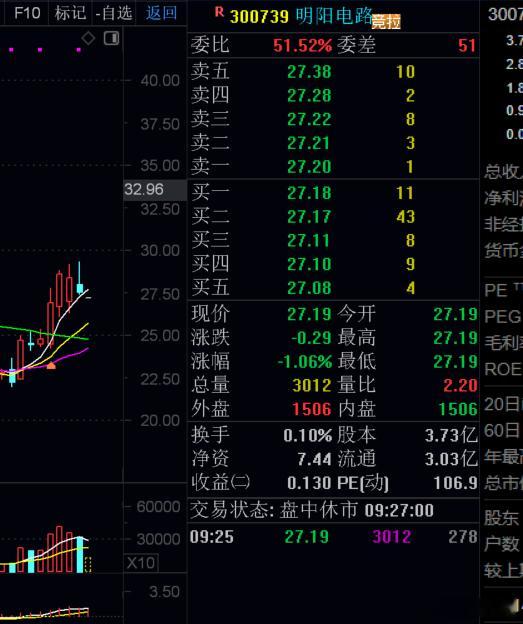Click -自选 to remove from watchlist
This screenshot has width=523, height=624.
[114, 13]
